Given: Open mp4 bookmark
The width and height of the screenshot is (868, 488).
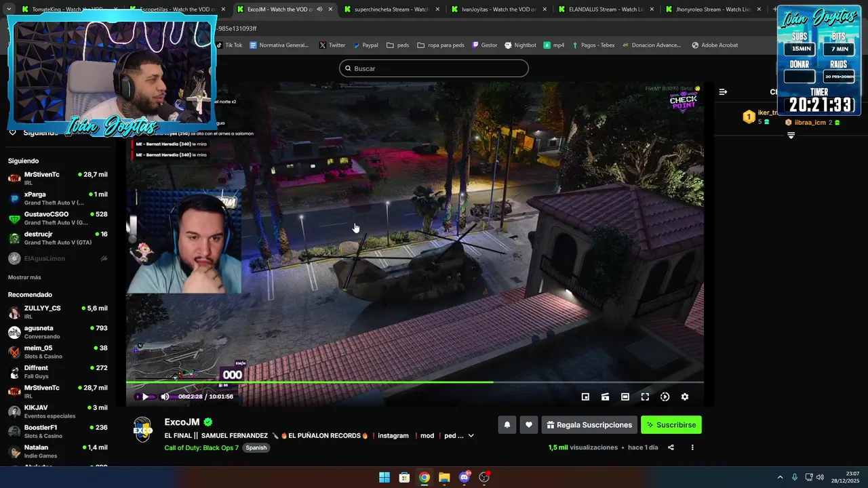Looking at the screenshot, I should tap(554, 45).
